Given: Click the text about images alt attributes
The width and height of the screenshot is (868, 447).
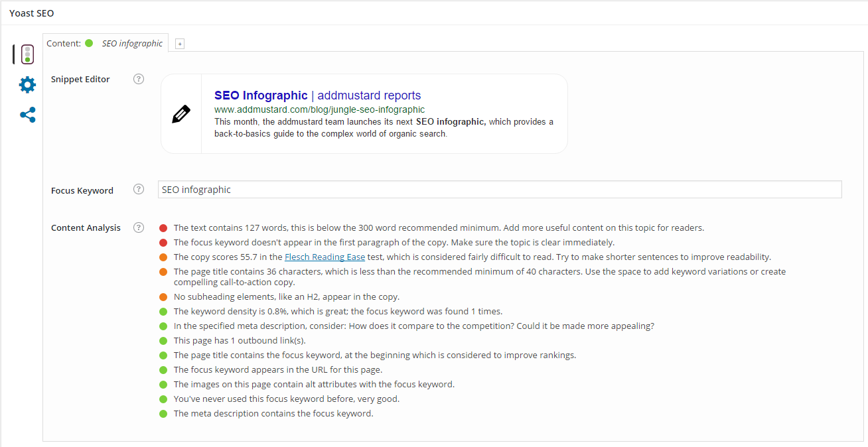Looking at the screenshot, I should tap(314, 384).
